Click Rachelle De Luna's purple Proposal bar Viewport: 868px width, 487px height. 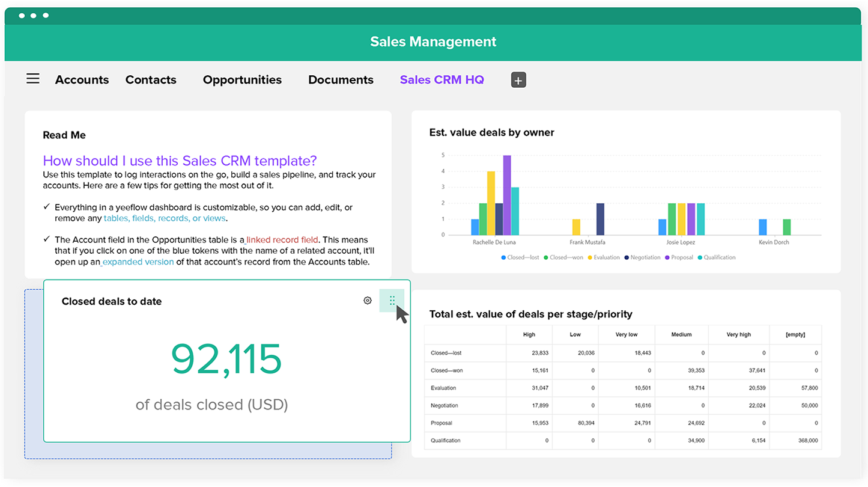(507, 195)
